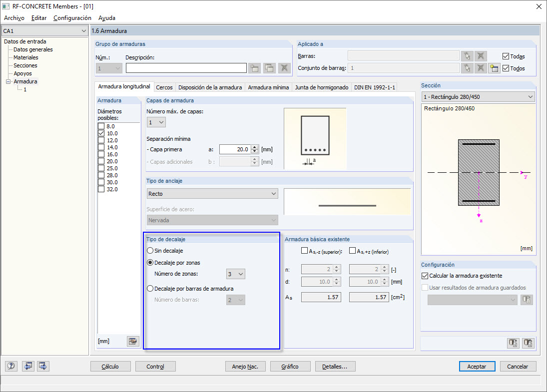Toggle Calcular la armadura existente checkbox
547x392 pixels.
425,276
